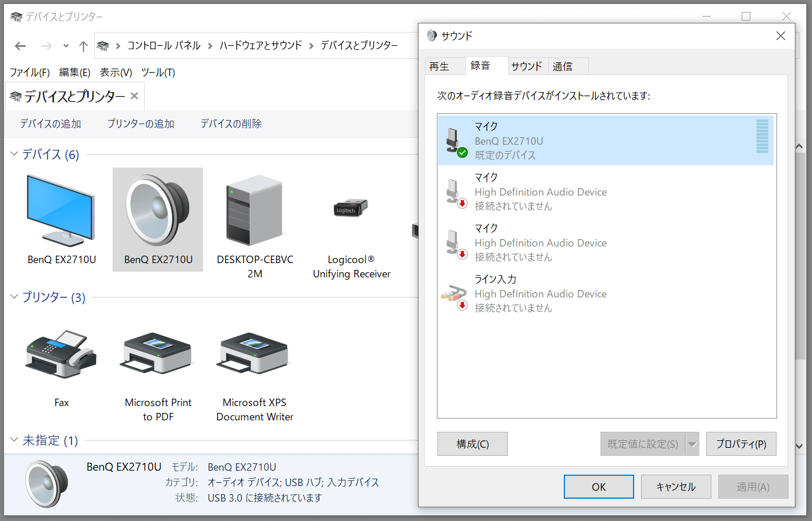Select the DESKTOP-CEBVC2M computer icon
Screen dimensions: 812x521
(254, 210)
